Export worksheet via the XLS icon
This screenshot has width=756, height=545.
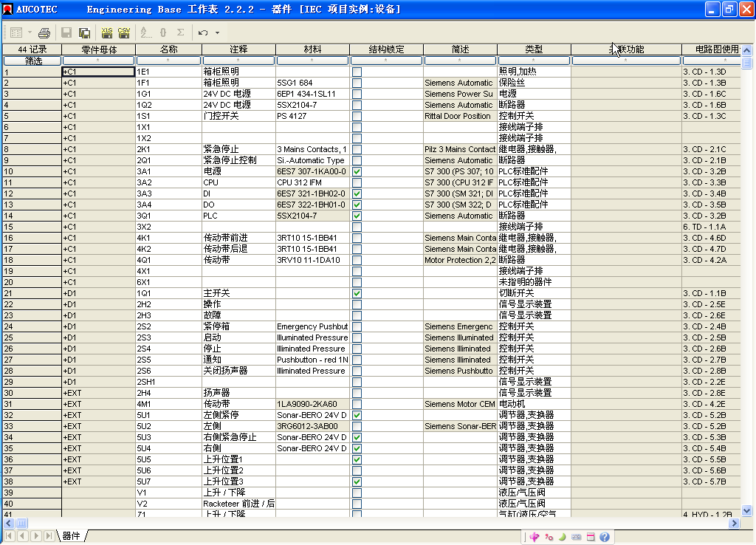(107, 32)
